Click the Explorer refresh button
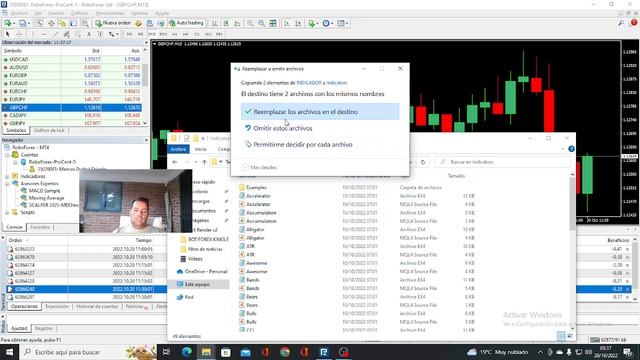This screenshot has height=360, width=640. pos(423,162)
